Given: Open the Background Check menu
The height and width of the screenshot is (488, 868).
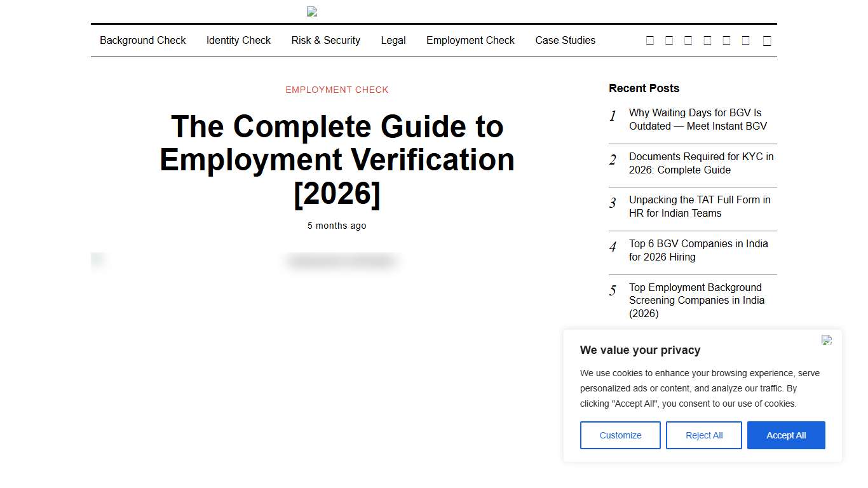Looking at the screenshot, I should click(x=142, y=40).
